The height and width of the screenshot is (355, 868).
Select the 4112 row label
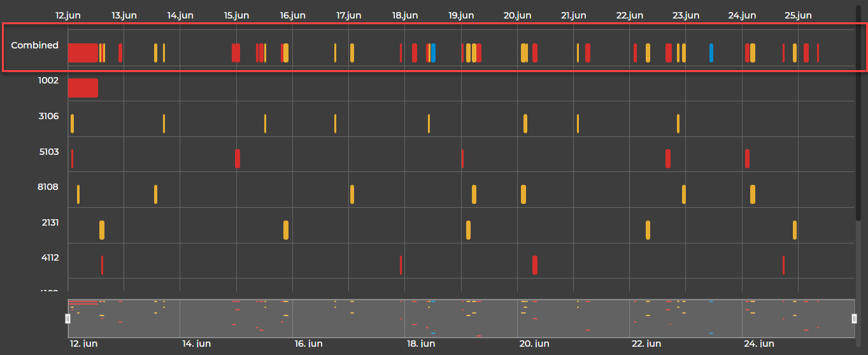(50, 257)
